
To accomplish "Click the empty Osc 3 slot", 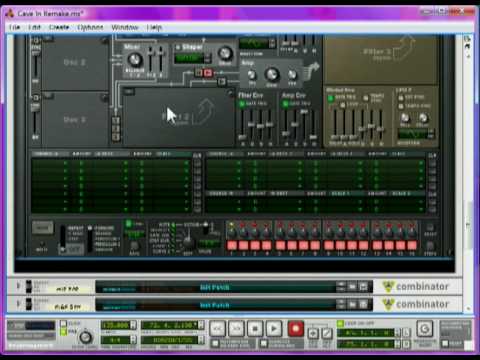I will (75, 119).
